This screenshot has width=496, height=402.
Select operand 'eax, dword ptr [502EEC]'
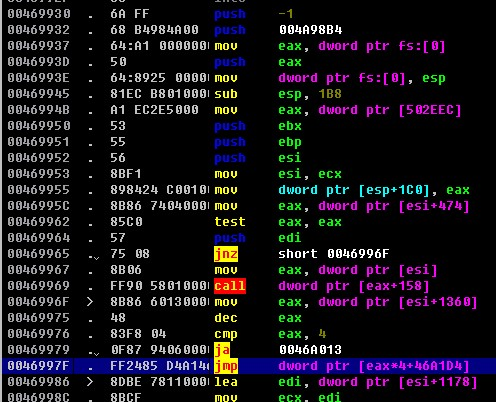click(370, 110)
